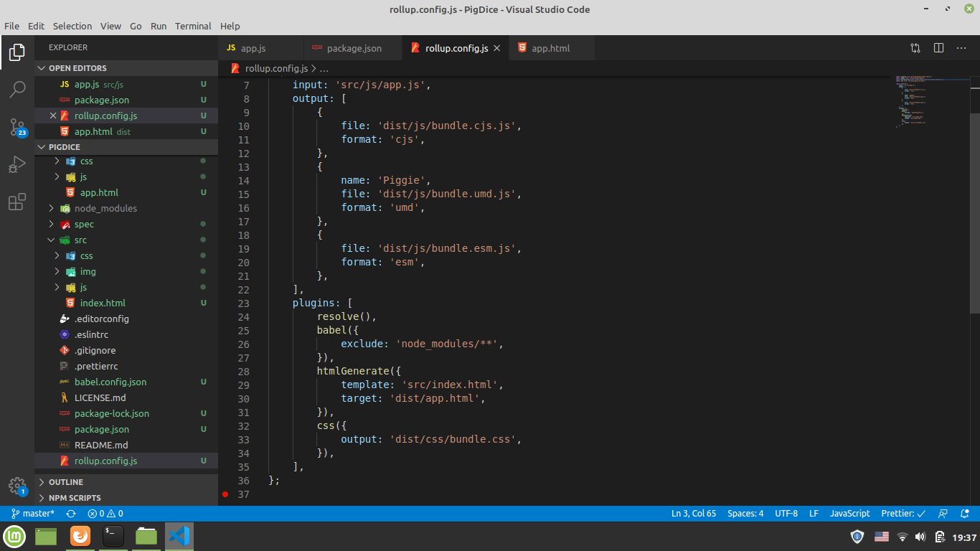Expand the NPM Scripts section
Viewport: 980px width, 551px height.
coord(126,498)
